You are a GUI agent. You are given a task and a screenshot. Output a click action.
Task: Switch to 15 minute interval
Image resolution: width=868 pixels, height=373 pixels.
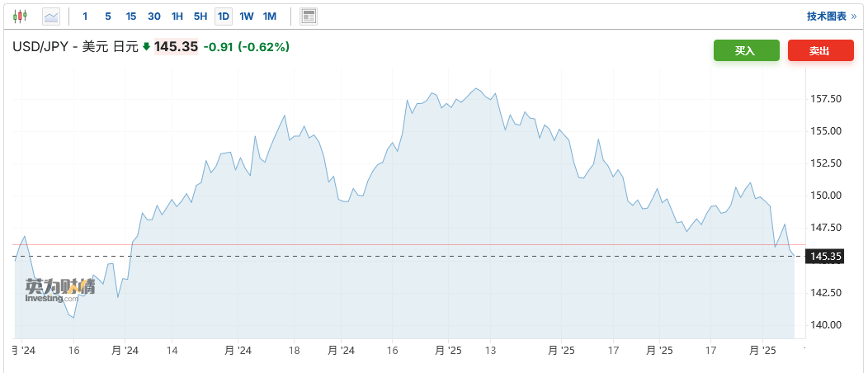pyautogui.click(x=131, y=16)
